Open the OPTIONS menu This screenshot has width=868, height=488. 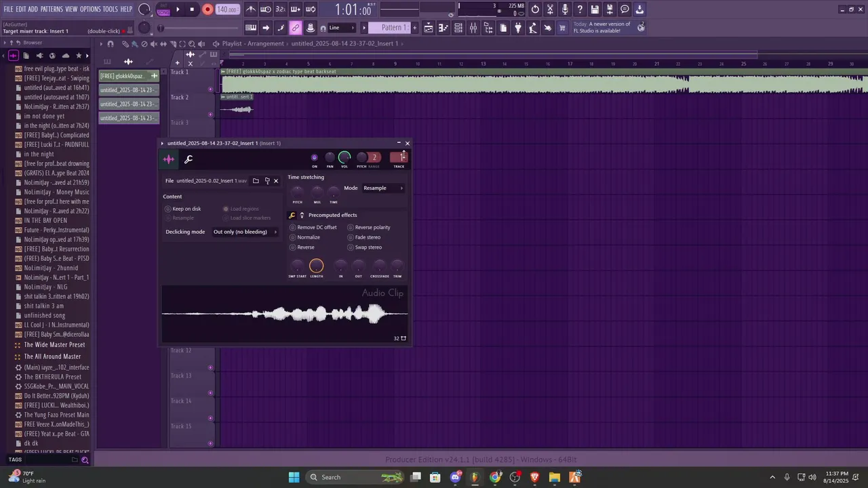pos(90,9)
